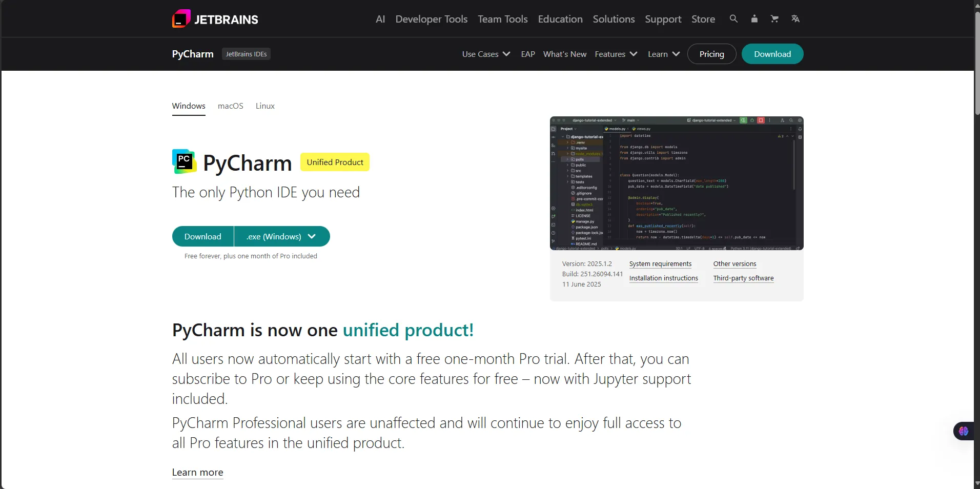Open the Education menu

560,19
